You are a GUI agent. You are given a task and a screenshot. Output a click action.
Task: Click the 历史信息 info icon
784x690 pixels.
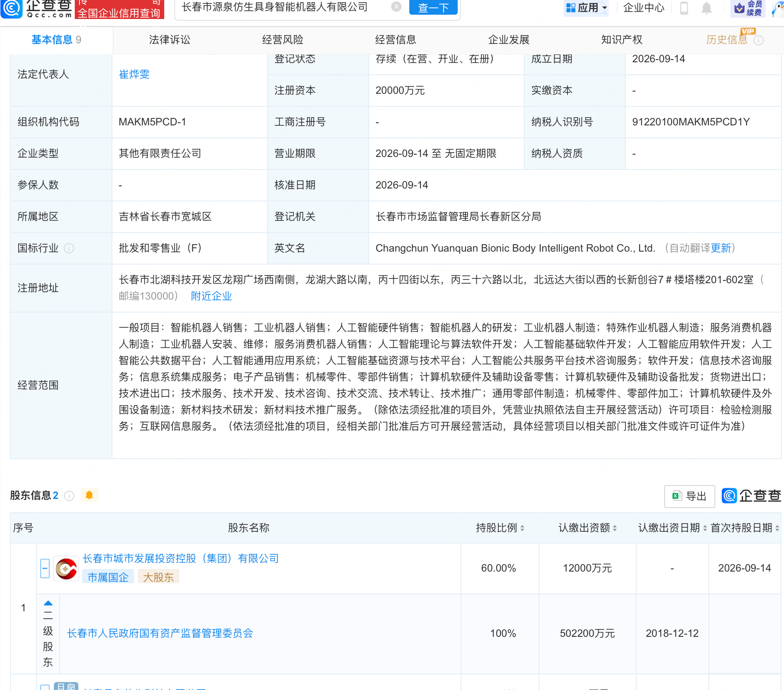tap(759, 40)
